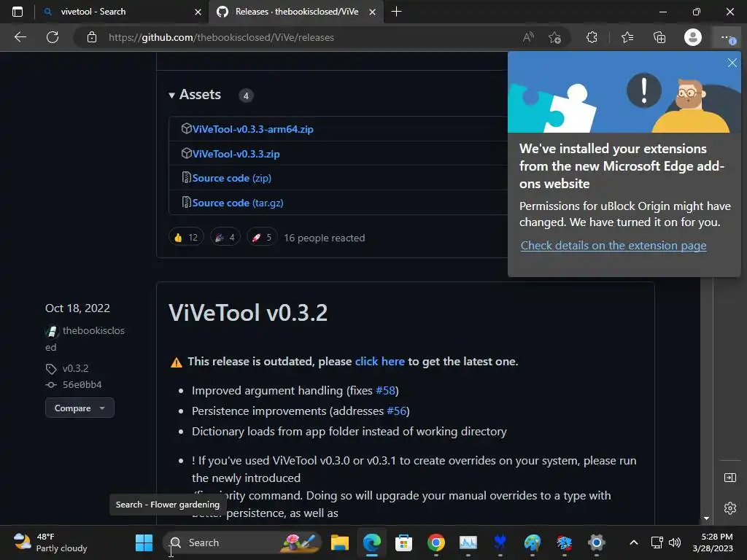
Task: Open the Extensions puzzle icon
Action: click(x=592, y=37)
